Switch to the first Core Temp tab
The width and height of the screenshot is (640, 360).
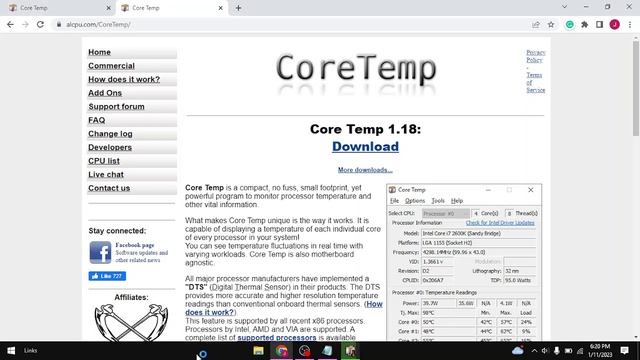[57, 8]
